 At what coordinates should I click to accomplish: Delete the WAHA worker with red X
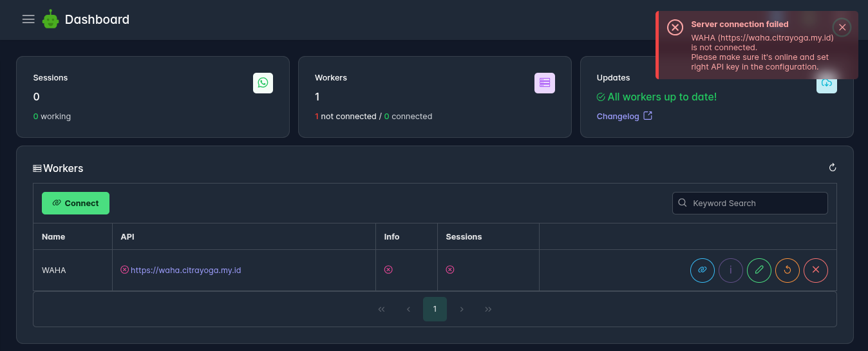point(816,270)
